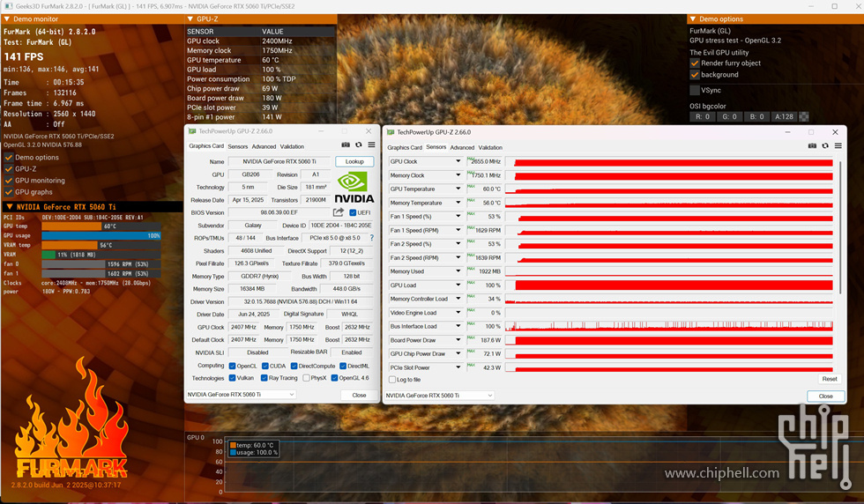Collapse the Demo monitor panel triangle

click(x=7, y=19)
